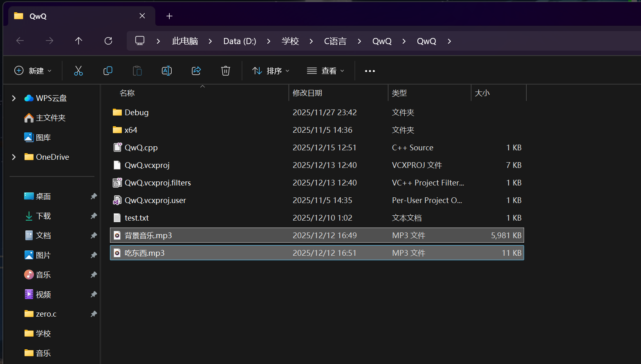Expand chevron after Data (D:) in path
Image resolution: width=641 pixels, height=364 pixels.
[x=269, y=41]
